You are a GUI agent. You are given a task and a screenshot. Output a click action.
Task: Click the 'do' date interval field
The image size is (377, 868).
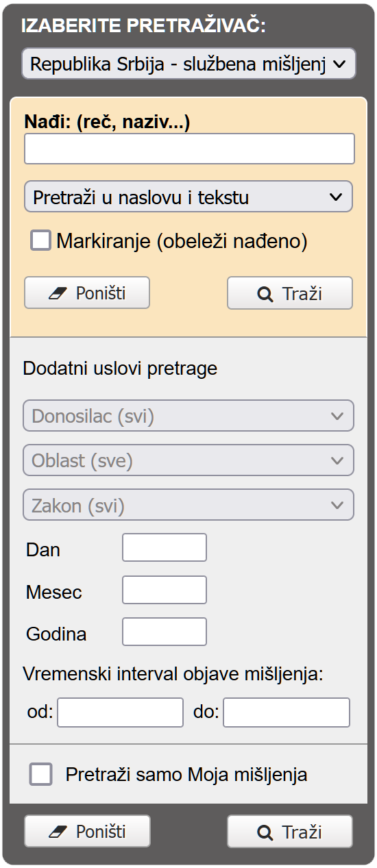[x=287, y=712]
